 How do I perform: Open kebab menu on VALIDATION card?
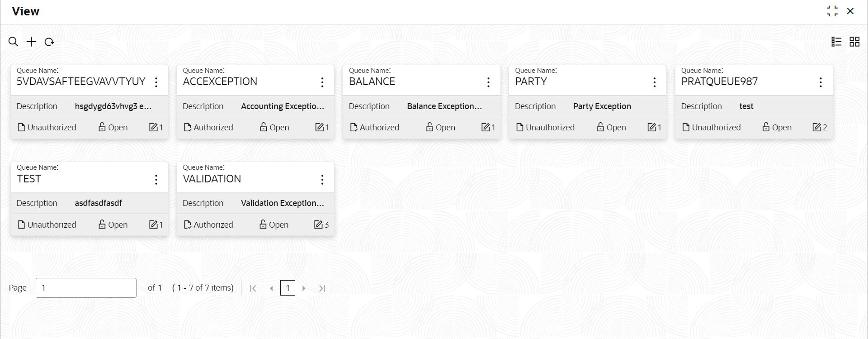(322, 180)
